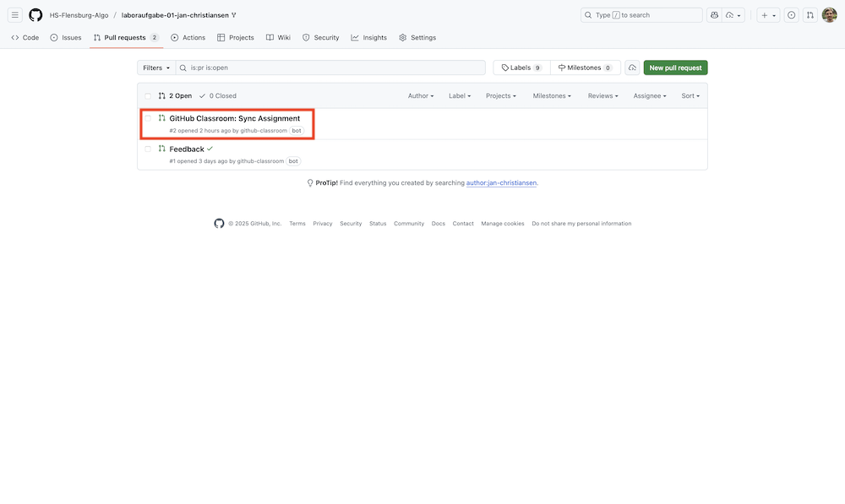The image size is (845, 504).
Task: Click the cloud icon beside New pull request
Action: (632, 68)
